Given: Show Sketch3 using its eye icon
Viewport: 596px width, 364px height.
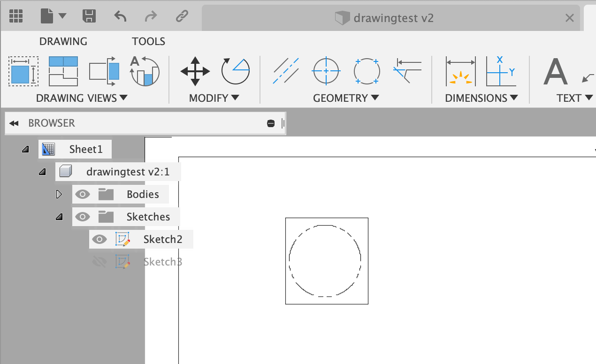Looking at the screenshot, I should (99, 262).
